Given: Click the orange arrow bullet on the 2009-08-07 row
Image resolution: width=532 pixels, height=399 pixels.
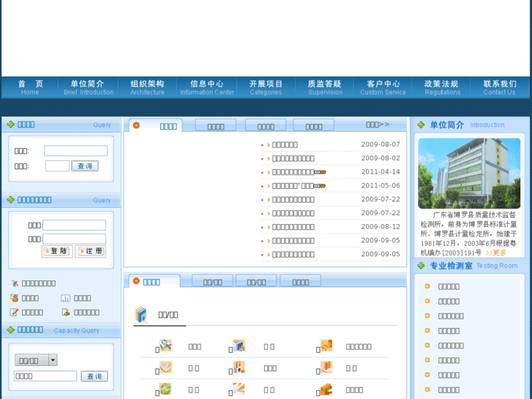Looking at the screenshot, I should [269, 145].
